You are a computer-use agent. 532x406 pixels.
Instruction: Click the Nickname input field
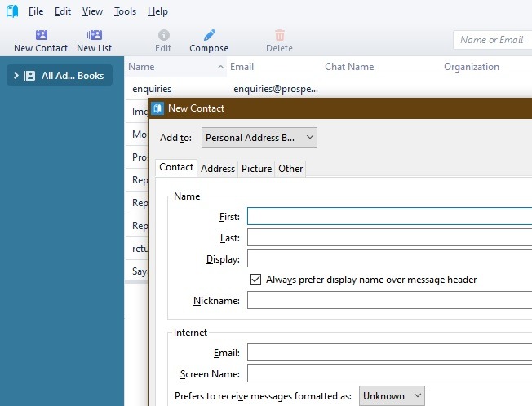(x=389, y=300)
